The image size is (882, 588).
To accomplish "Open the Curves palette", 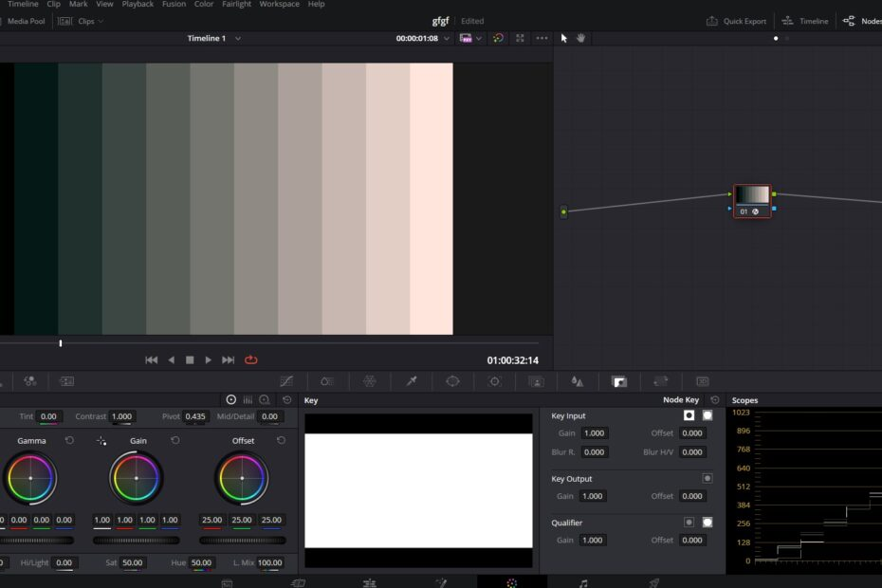I will tap(286, 381).
